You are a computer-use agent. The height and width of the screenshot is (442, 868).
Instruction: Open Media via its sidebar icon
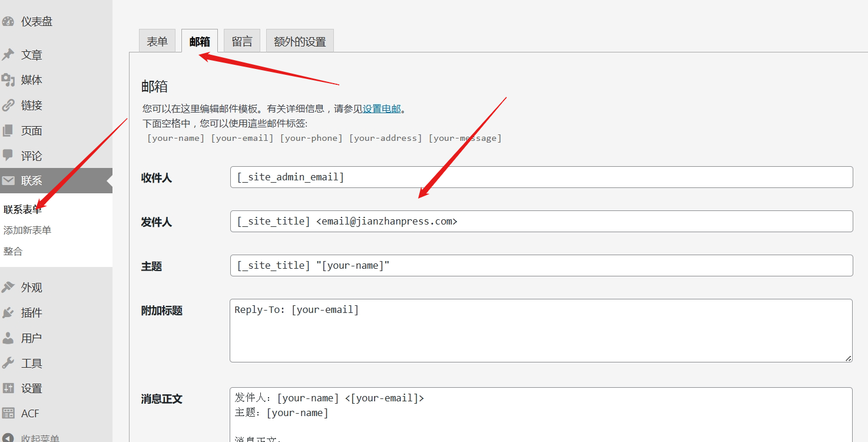pos(8,80)
